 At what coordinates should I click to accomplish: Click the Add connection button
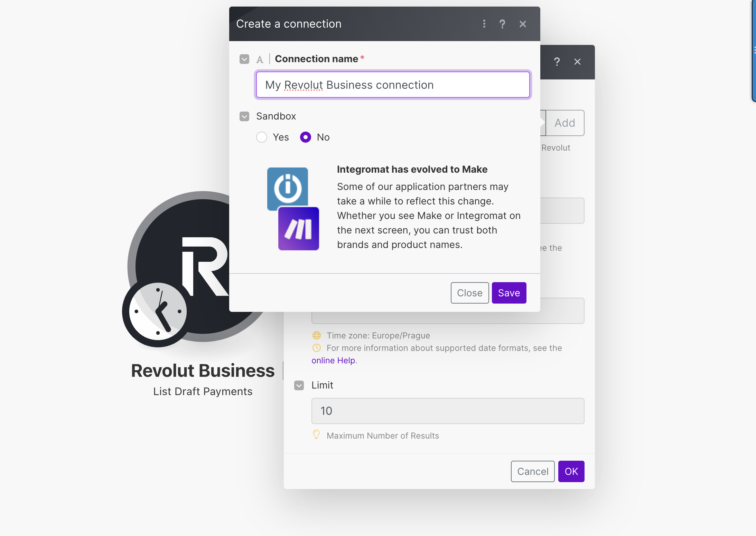pos(564,123)
